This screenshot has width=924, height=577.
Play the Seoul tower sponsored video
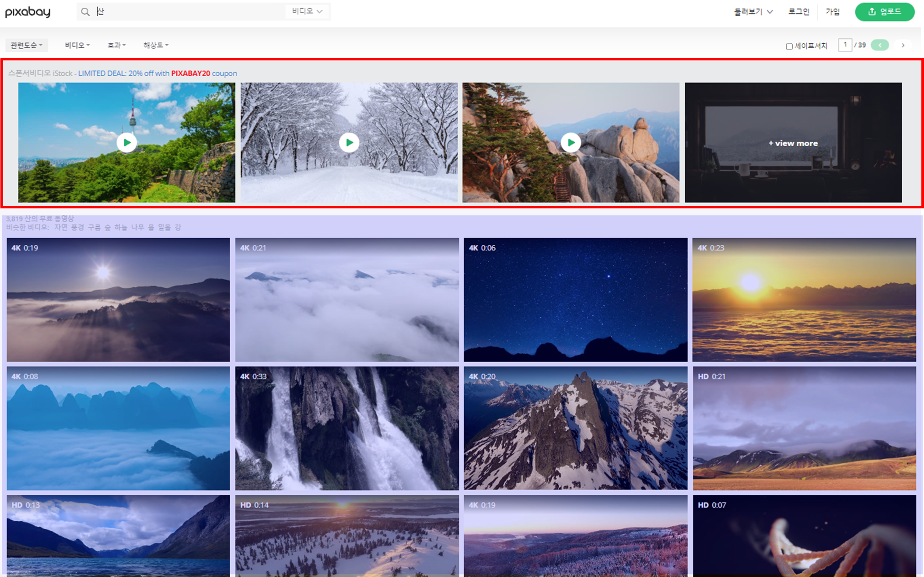127,143
